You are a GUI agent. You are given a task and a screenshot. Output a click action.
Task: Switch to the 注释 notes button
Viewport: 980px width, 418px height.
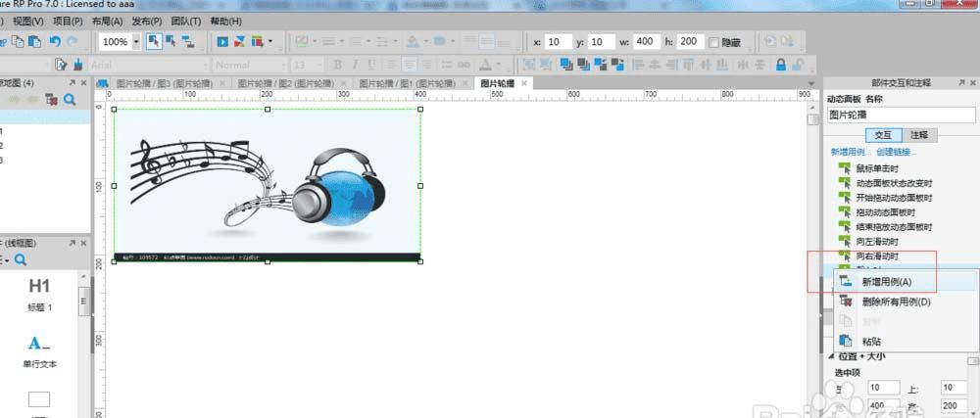(919, 134)
